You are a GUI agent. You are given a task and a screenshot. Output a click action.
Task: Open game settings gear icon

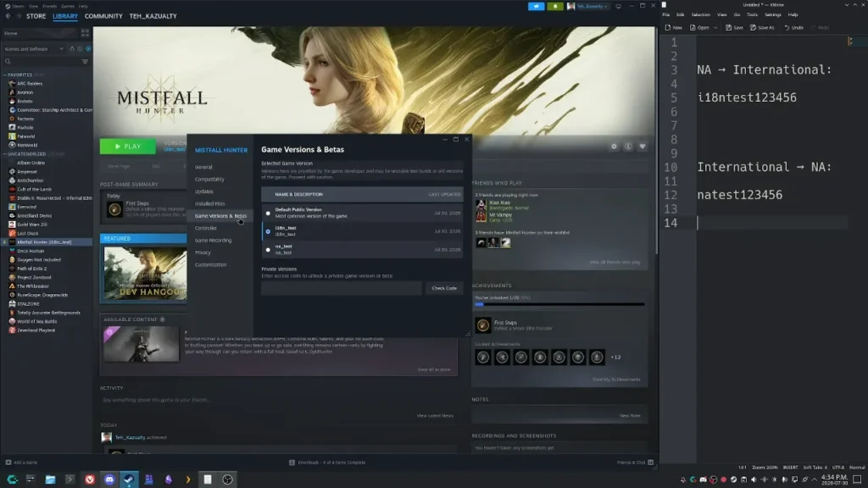(x=614, y=147)
